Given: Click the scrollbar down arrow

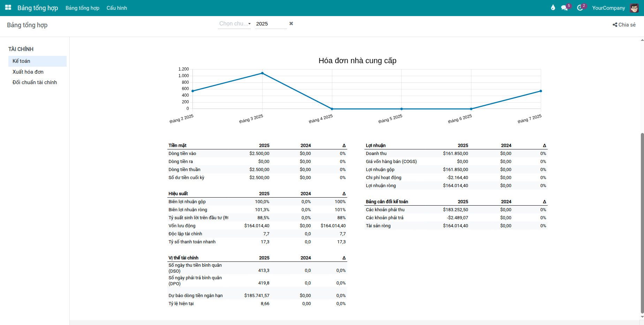Looking at the screenshot, I should coord(642,317).
